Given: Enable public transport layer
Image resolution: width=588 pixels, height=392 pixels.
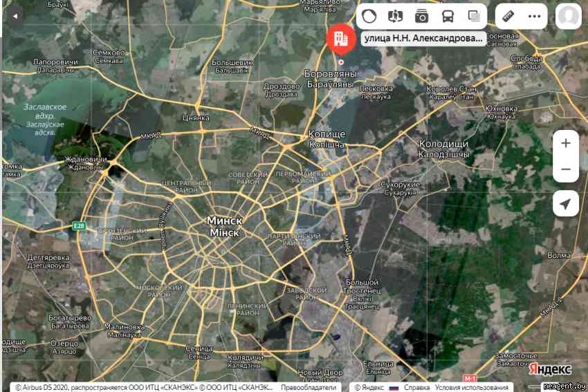Looking at the screenshot, I should click(448, 16).
